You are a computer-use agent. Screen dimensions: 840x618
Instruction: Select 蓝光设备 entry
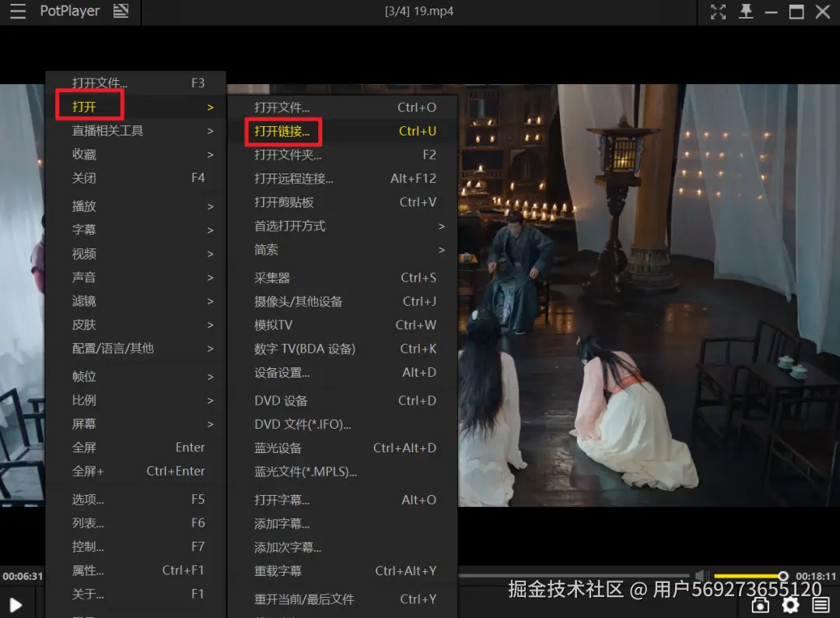(343, 448)
